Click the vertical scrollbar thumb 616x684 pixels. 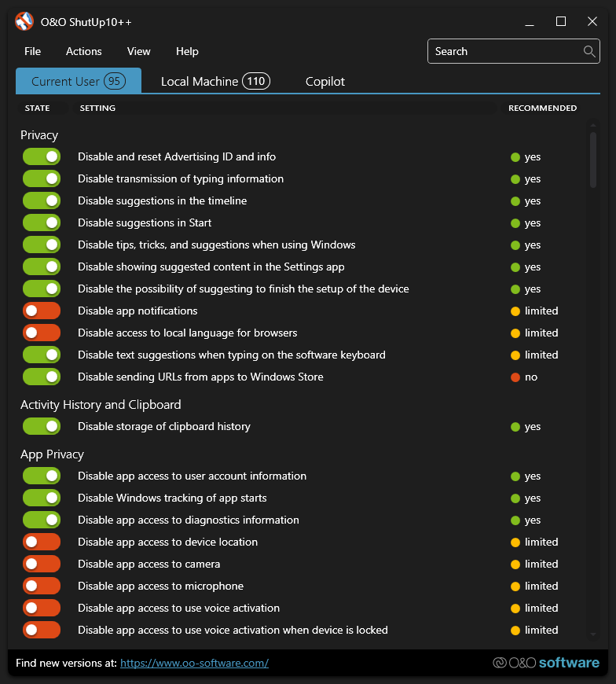coord(593,160)
